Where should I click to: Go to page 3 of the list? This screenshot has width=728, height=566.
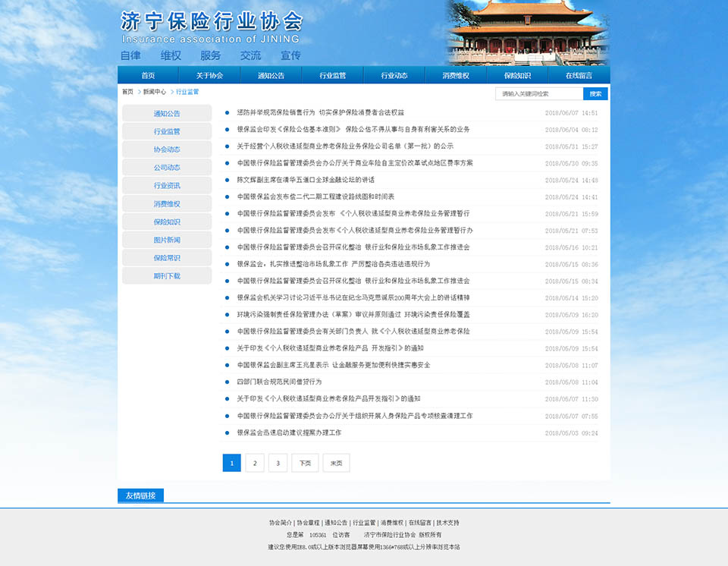[x=278, y=463]
